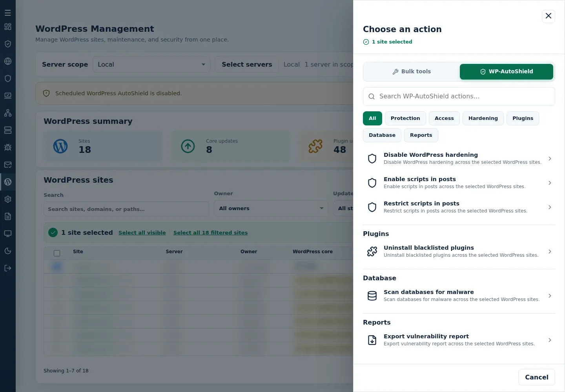The height and width of the screenshot is (392, 565).
Task: Select the Reports filter chip
Action: coord(421,135)
